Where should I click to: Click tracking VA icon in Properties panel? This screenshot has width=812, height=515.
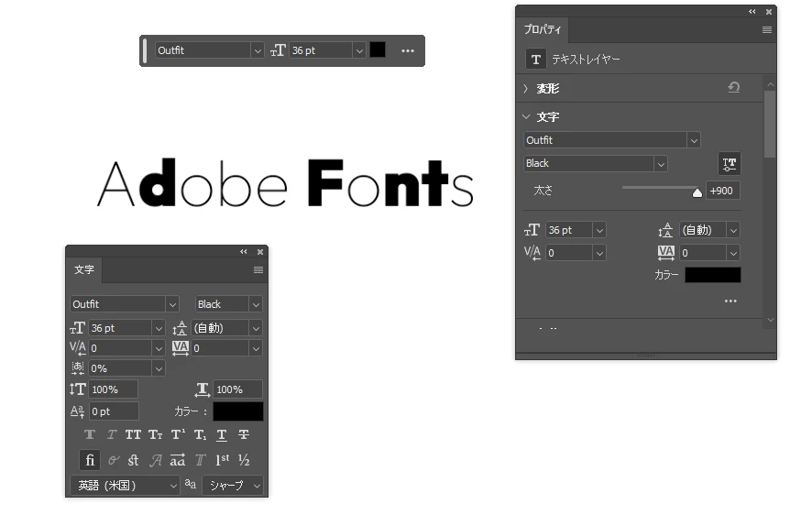tap(665, 253)
